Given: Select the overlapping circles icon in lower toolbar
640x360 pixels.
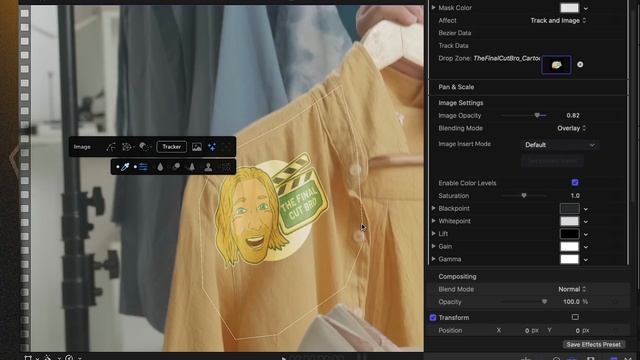Looking at the screenshot, I should point(176,167).
